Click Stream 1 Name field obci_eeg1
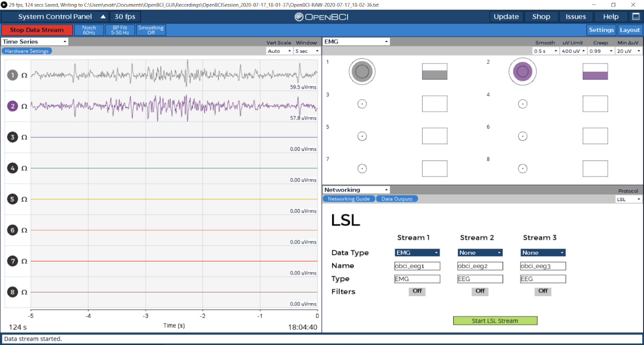This screenshot has height=345, width=644. click(x=417, y=266)
